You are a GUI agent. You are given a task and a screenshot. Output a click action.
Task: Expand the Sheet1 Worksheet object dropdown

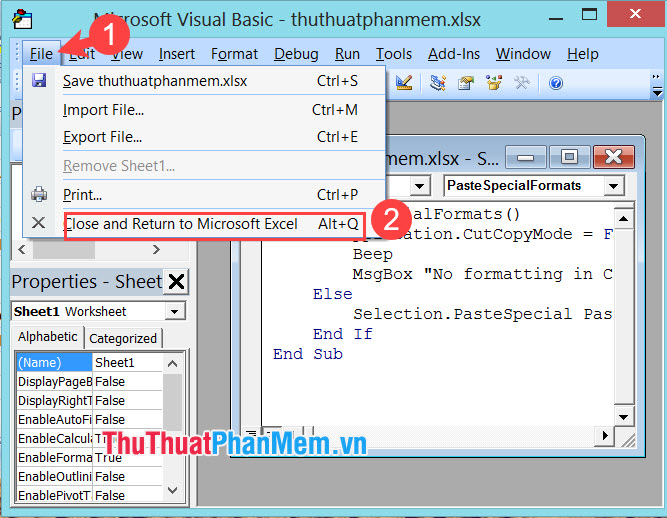pos(175,311)
